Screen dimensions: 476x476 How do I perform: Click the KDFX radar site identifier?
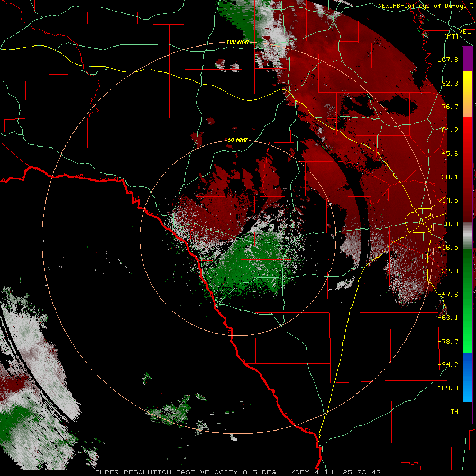tap(300, 472)
